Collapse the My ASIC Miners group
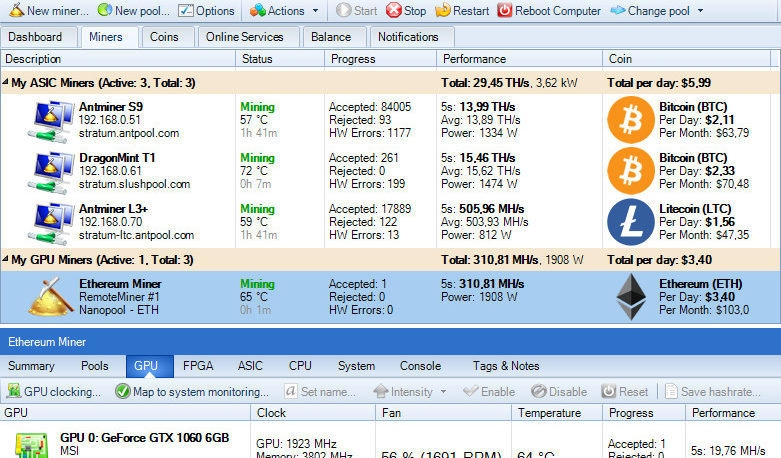 5,82
